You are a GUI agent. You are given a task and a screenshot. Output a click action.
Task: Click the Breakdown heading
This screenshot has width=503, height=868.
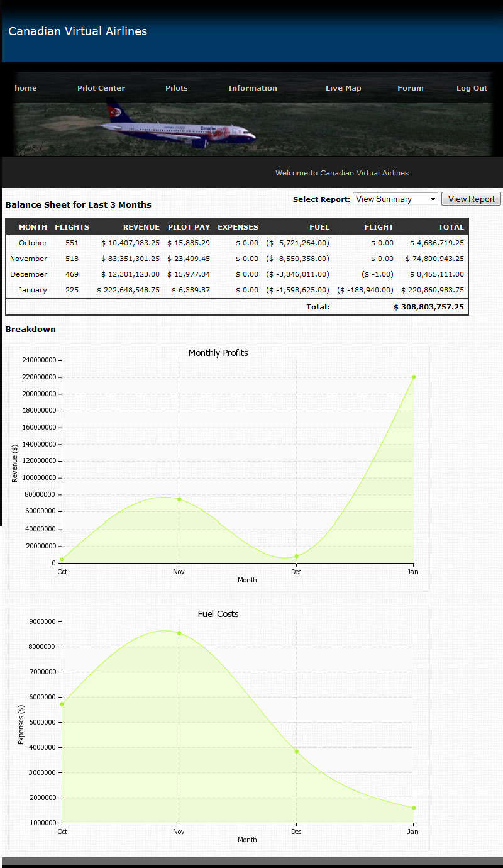(x=30, y=329)
